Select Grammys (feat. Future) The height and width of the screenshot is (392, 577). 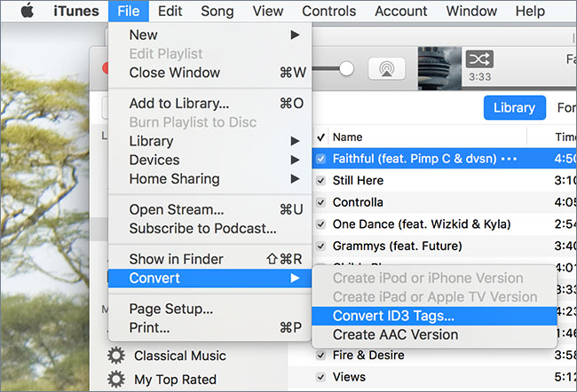pyautogui.click(x=397, y=246)
